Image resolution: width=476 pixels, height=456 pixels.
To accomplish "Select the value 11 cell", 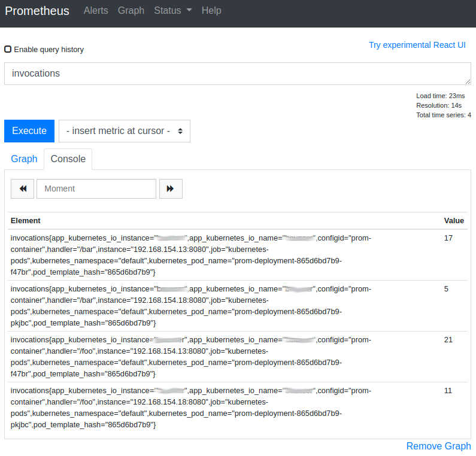I will pyautogui.click(x=448, y=391).
